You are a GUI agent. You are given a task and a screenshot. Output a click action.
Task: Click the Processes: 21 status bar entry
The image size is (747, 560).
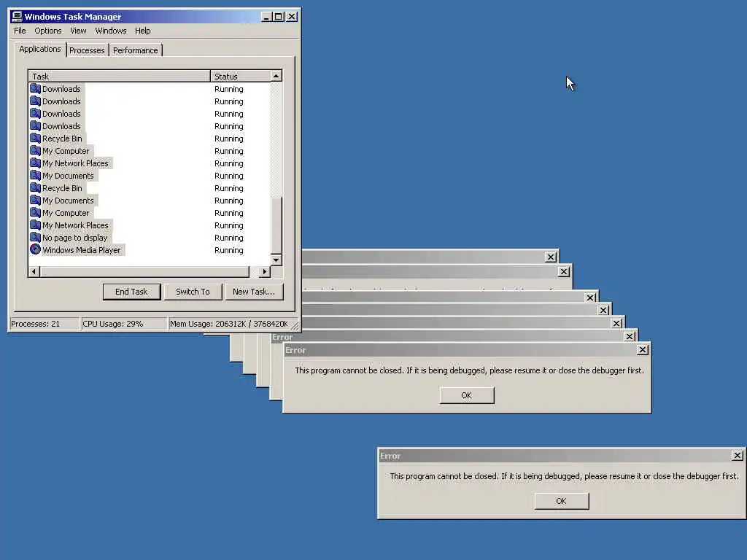pyautogui.click(x=44, y=324)
